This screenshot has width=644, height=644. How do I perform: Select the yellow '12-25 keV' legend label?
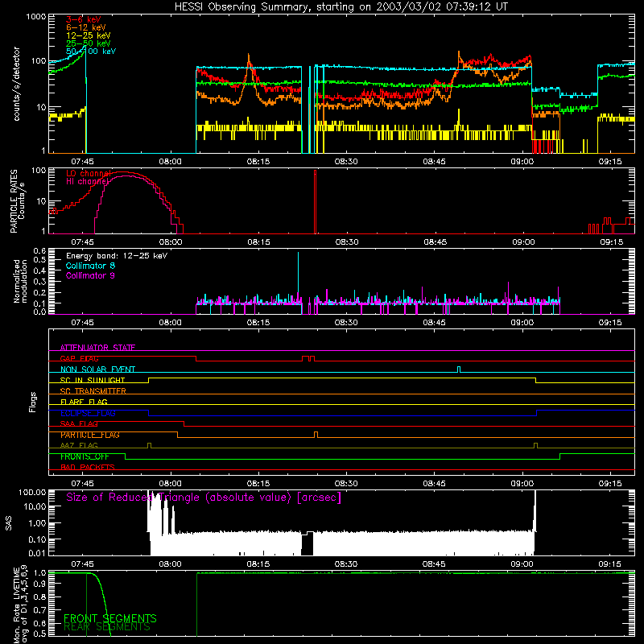[89, 35]
